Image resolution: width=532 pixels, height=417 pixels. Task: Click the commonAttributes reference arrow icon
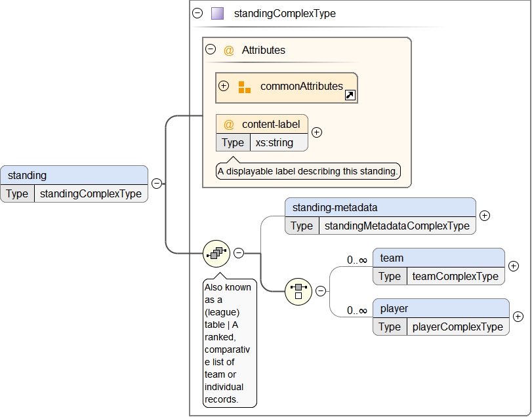coord(350,96)
